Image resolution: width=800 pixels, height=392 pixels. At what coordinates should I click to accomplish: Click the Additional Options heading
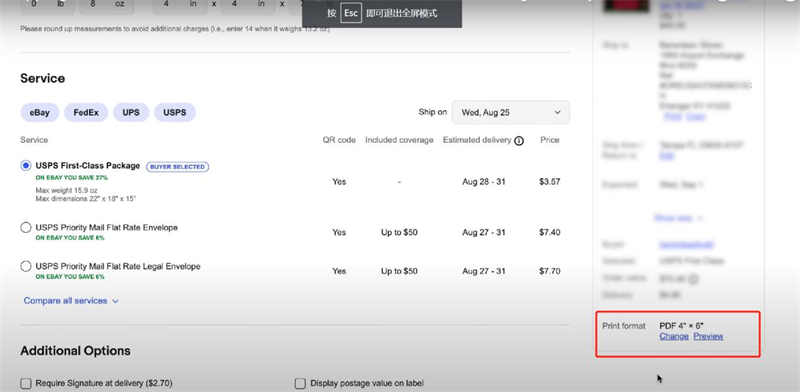pos(75,351)
